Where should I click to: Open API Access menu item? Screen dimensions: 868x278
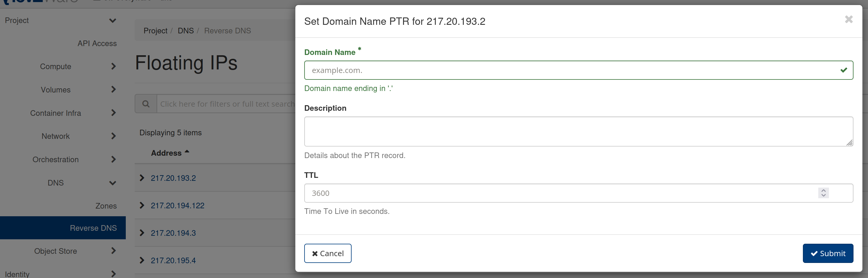pyautogui.click(x=97, y=43)
